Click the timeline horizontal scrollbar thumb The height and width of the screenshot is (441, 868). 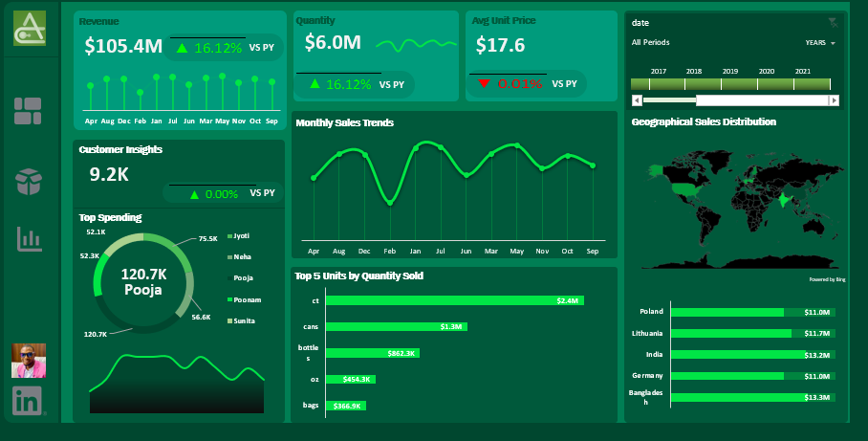pyautogui.click(x=762, y=100)
